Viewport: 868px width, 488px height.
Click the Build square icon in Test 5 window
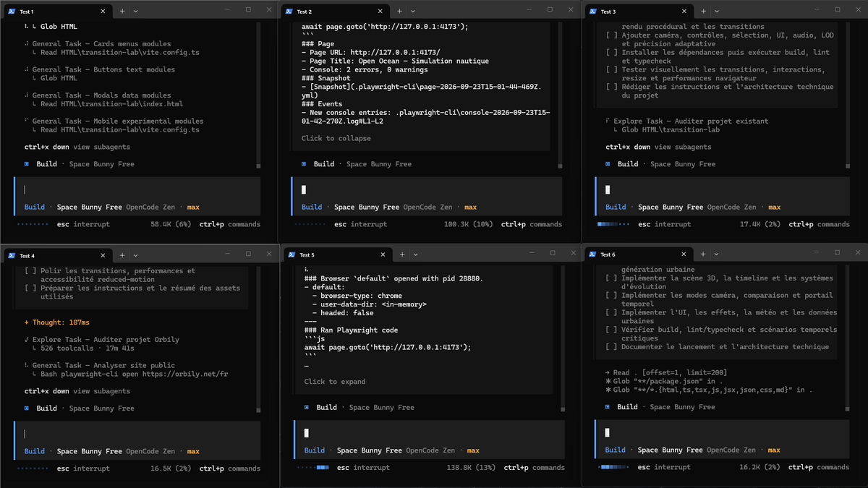pyautogui.click(x=307, y=408)
